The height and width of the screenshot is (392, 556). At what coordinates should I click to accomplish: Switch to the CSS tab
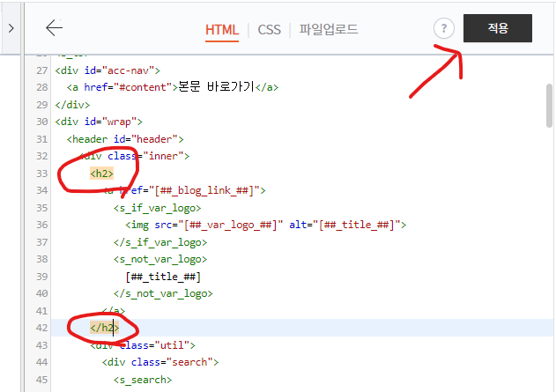[269, 29]
